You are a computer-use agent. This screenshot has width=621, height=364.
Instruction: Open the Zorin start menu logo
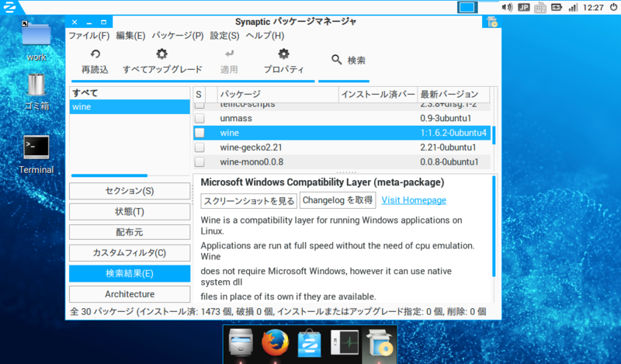[x=9, y=7]
